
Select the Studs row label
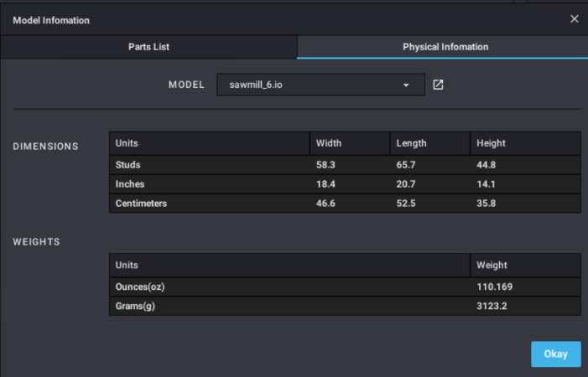(128, 165)
